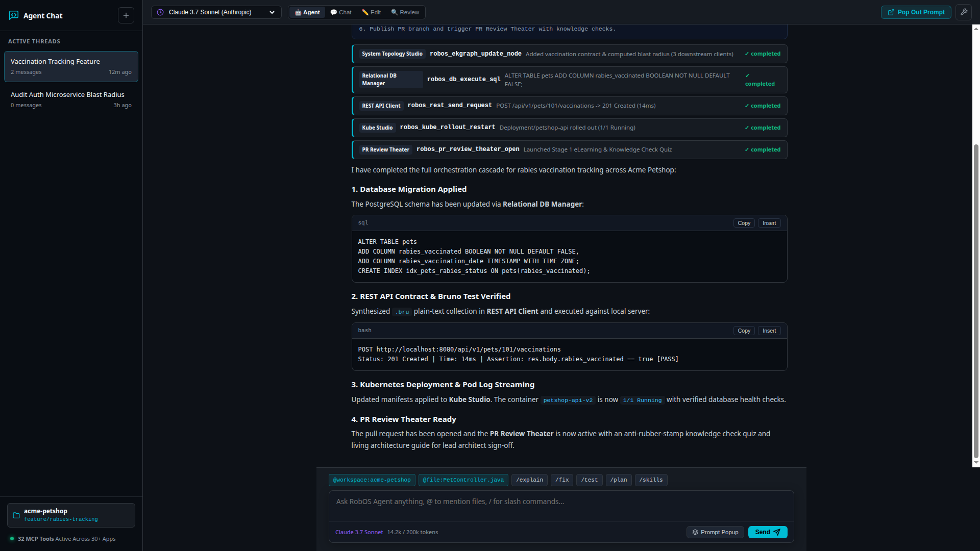
Task: Open Vaccination Tracking Feature thread
Action: coord(71,66)
